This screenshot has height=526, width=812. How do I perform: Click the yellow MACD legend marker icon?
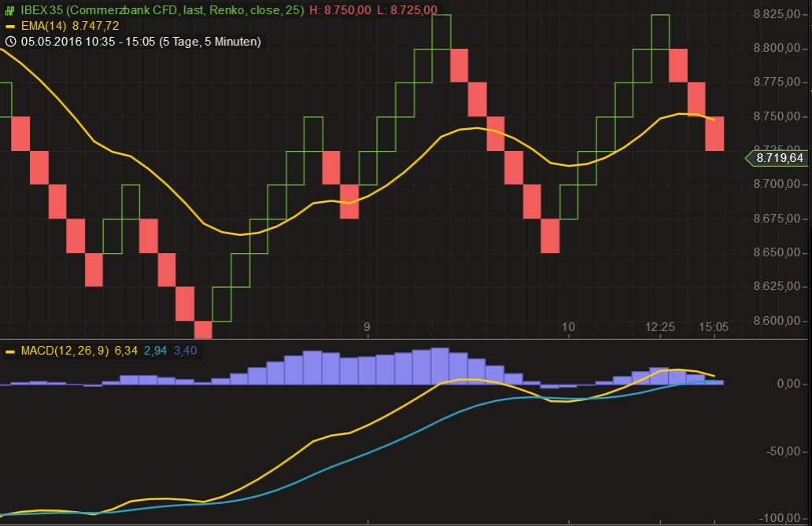coord(10,351)
